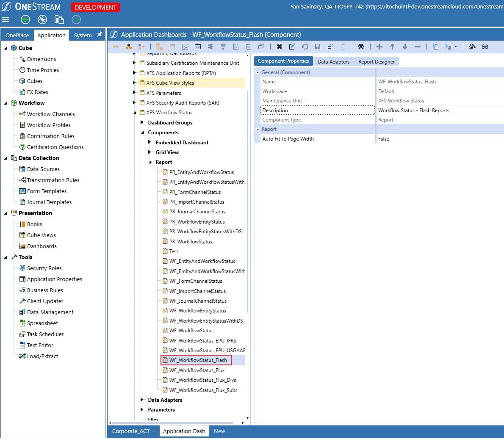
Task: Click the Description value field
Action: [x=439, y=110]
